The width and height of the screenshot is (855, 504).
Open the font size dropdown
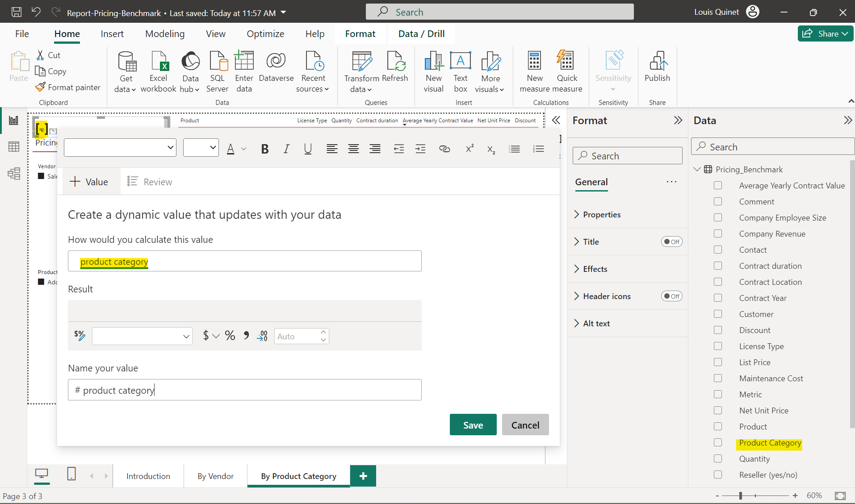201,148
